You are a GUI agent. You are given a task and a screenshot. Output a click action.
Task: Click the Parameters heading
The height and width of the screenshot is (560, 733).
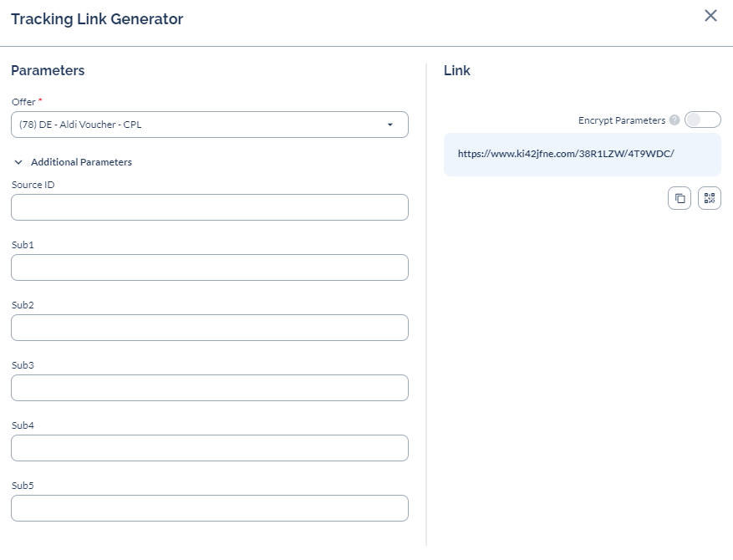(x=48, y=70)
